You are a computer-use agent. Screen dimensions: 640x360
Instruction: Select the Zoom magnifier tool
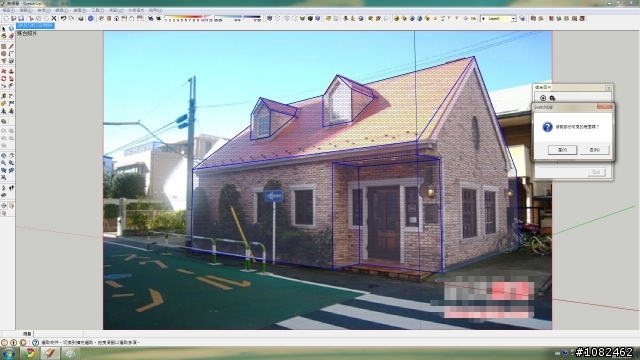coord(4,163)
